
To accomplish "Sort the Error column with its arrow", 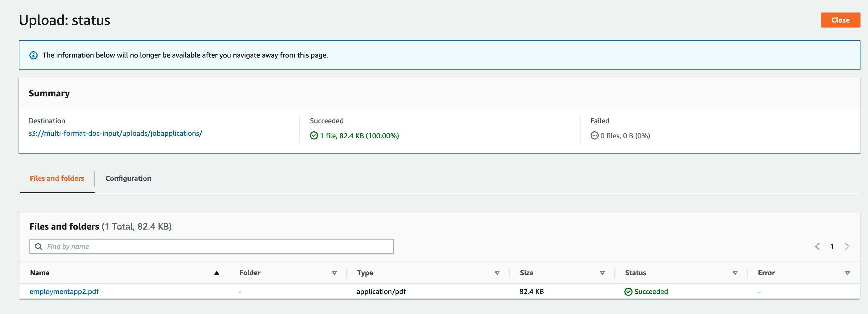I will click(x=847, y=273).
